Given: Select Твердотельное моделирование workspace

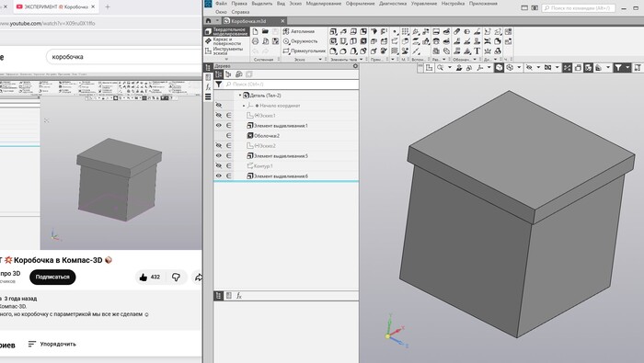Looking at the screenshot, I should (226, 31).
